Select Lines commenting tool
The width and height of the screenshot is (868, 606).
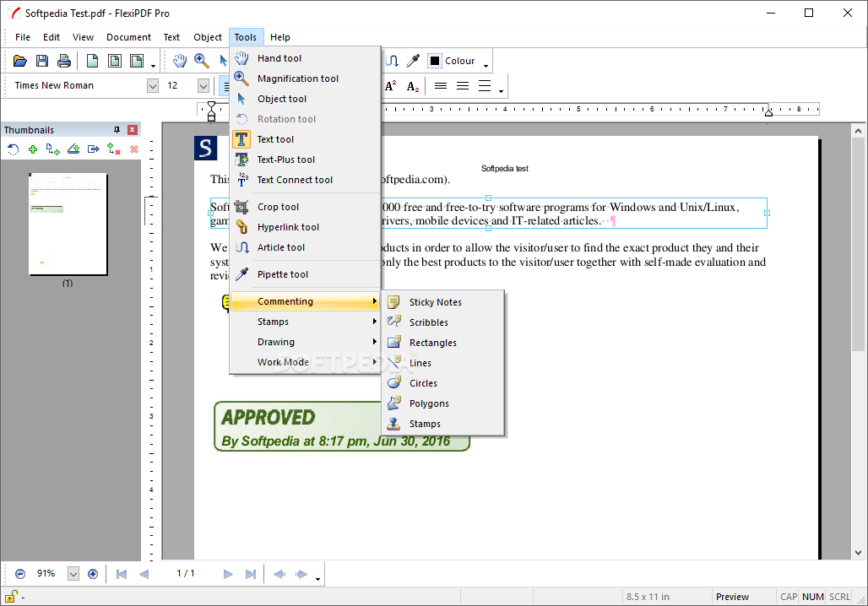[x=442, y=363]
